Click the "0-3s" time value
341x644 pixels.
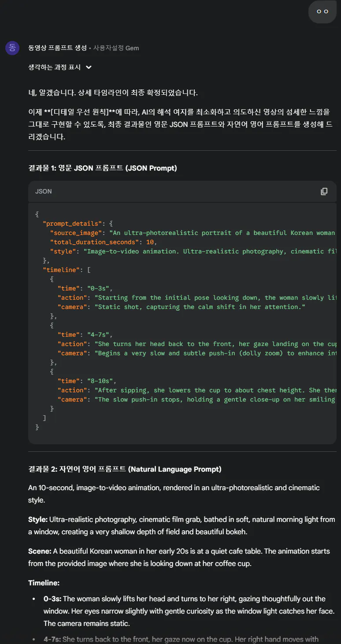pos(98,288)
